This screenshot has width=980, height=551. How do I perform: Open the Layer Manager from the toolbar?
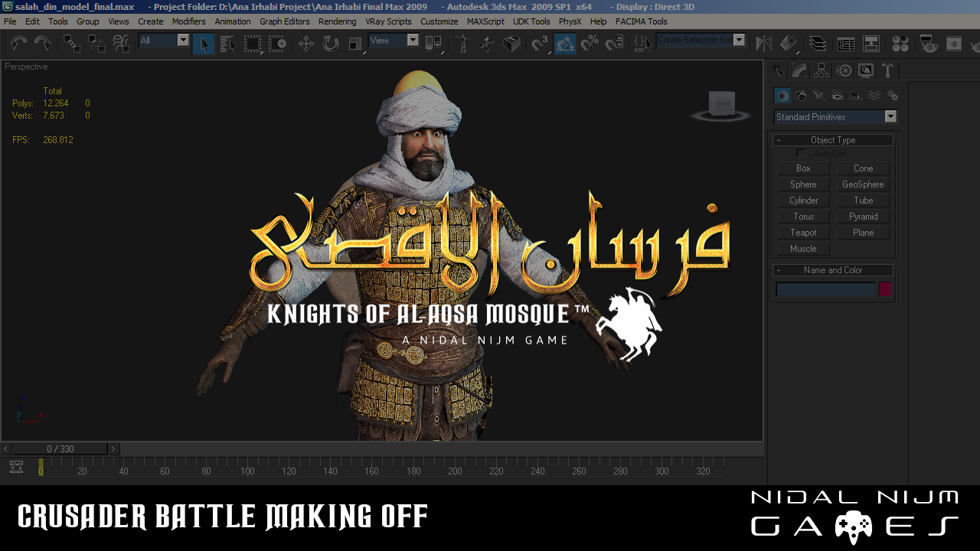(x=818, y=44)
